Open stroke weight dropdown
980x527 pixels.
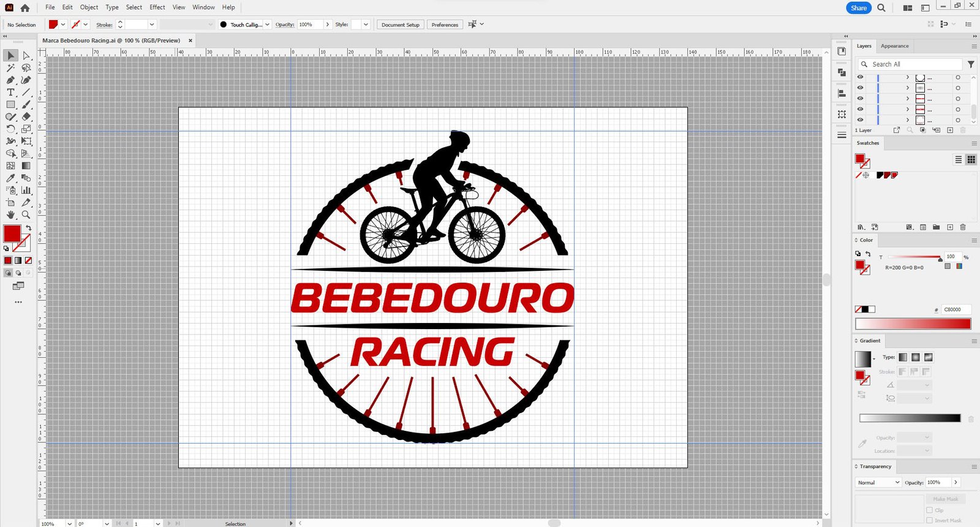click(152, 25)
